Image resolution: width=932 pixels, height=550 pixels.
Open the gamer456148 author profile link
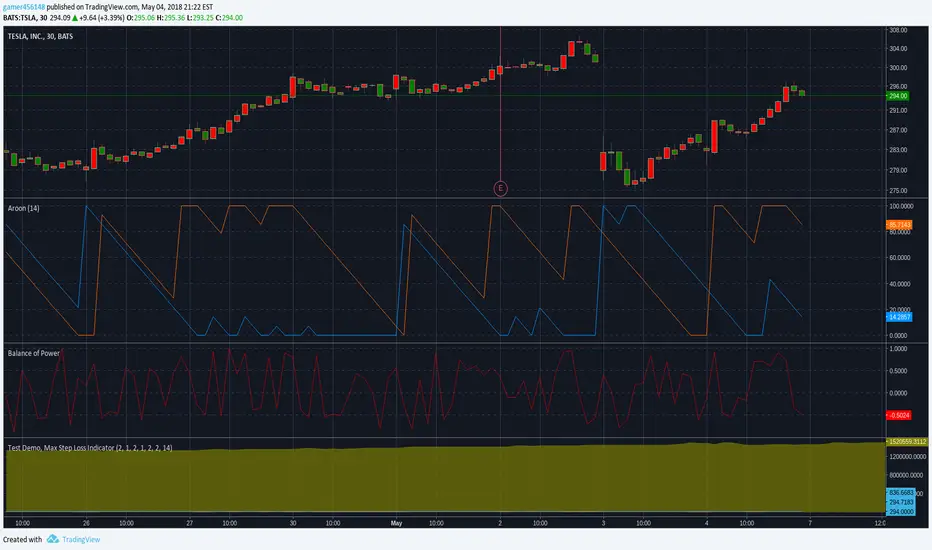24,7
